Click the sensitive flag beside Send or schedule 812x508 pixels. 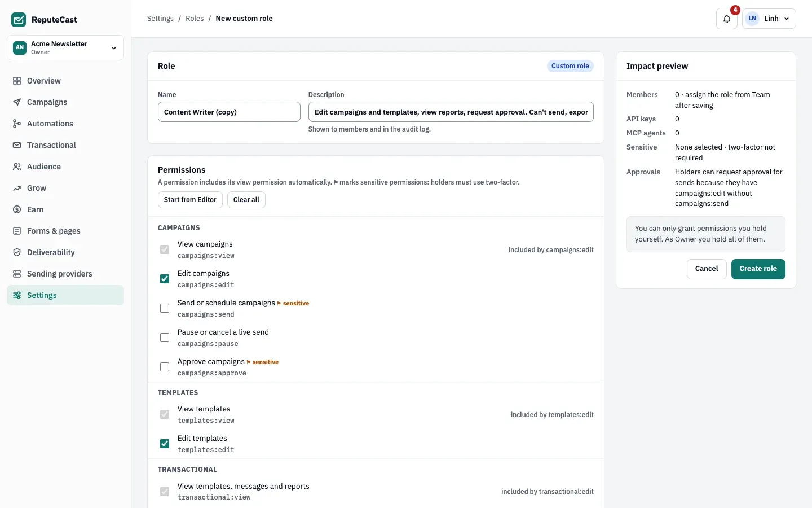(293, 303)
